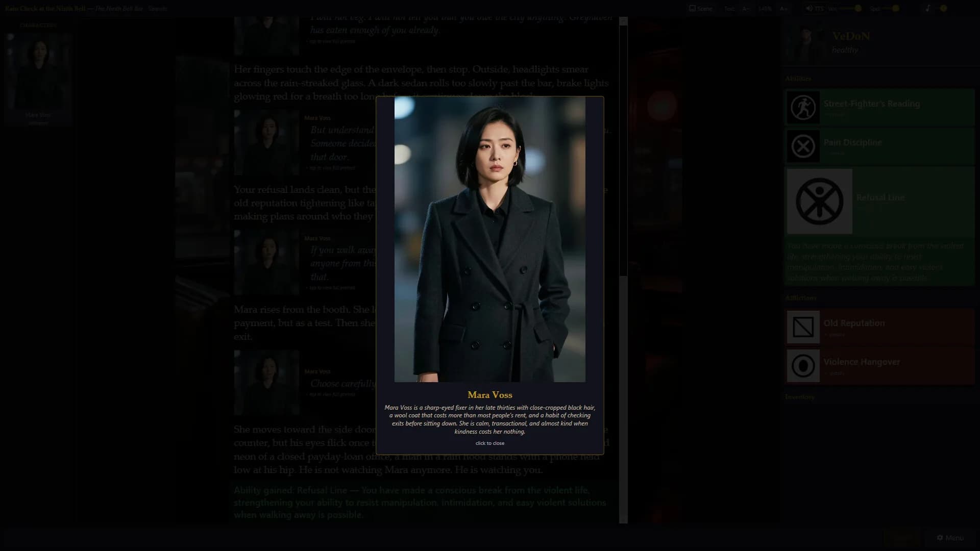Click the Abilities section header

pos(798,78)
